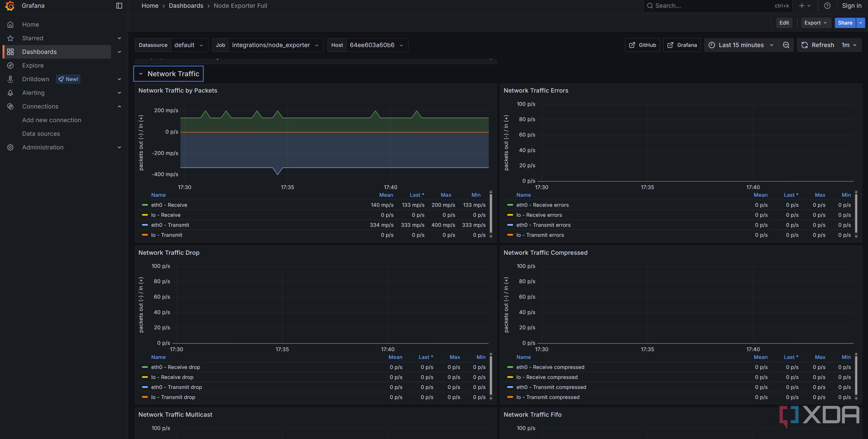The image size is (868, 439).
Task: Click the Starred star icon
Action: (10, 38)
